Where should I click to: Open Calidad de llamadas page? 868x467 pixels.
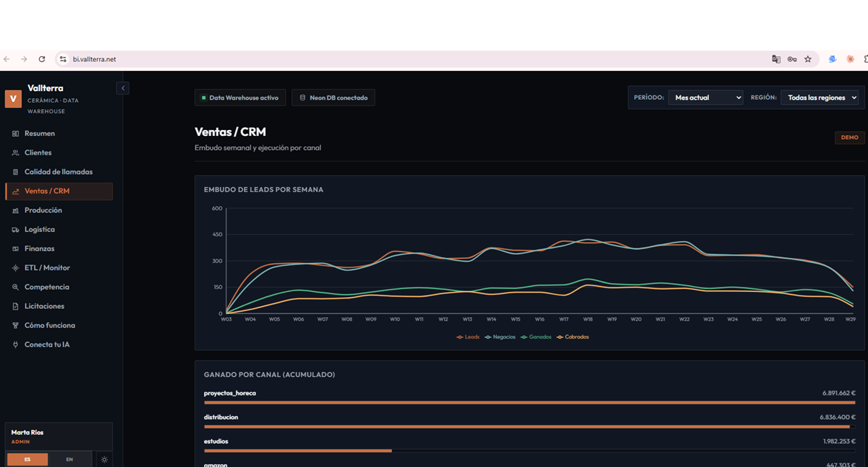tap(58, 171)
